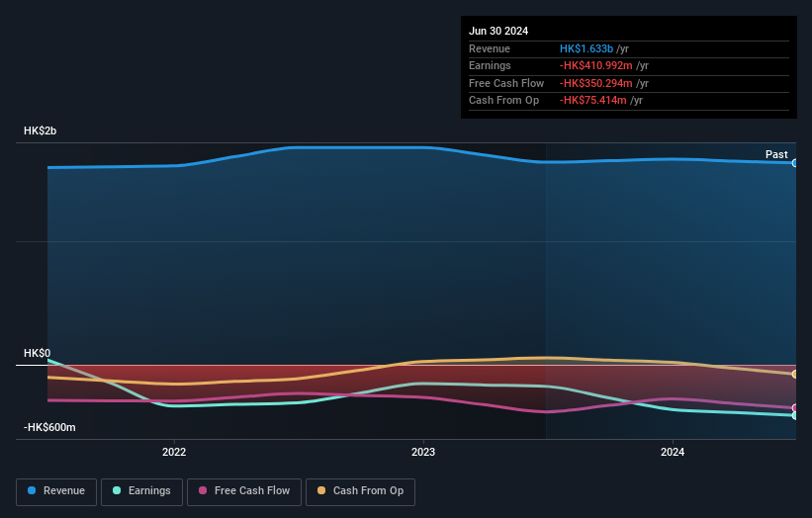
Task: Click the -HK$350.294m free cash flow value
Action: (595, 83)
